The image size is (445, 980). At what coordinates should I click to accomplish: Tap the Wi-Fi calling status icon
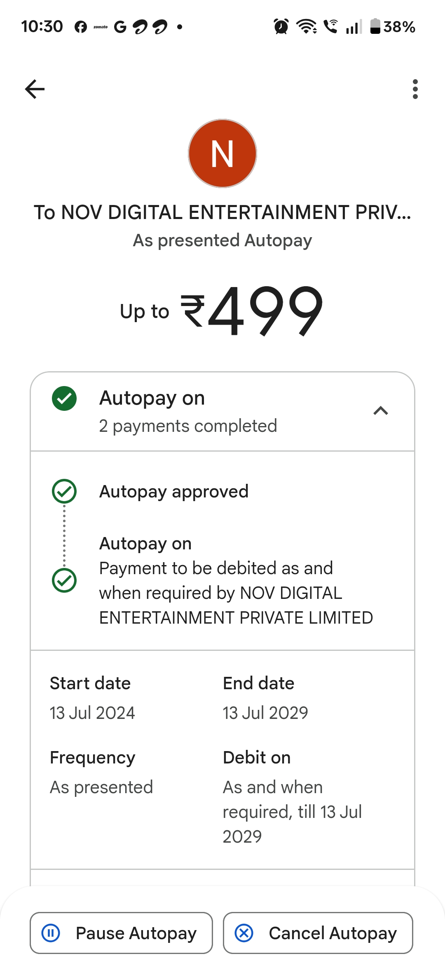click(330, 27)
